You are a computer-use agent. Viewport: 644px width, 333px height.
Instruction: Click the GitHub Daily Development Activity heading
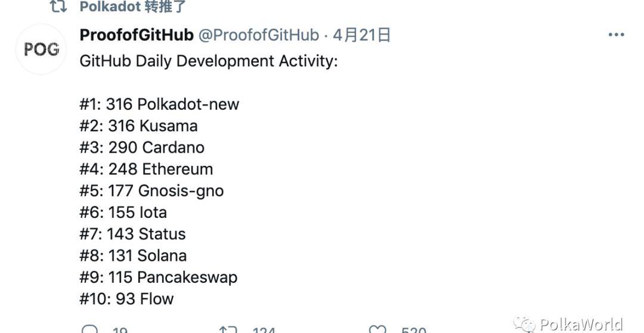pyautogui.click(x=208, y=61)
